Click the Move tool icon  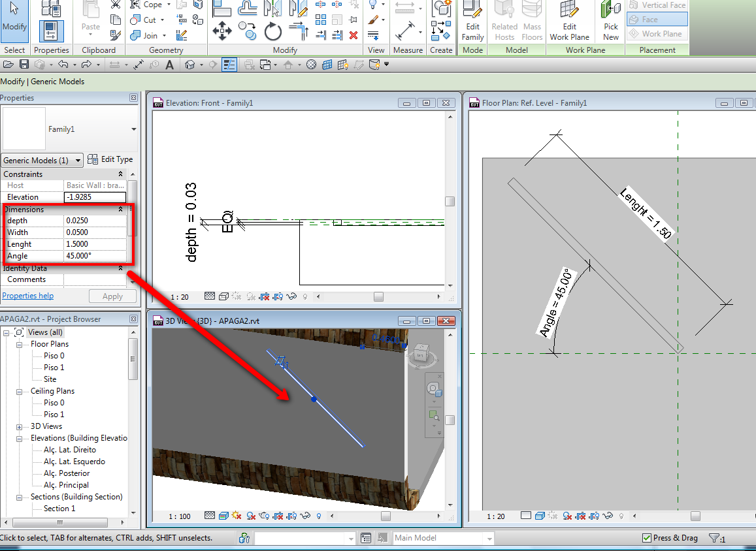[222, 31]
